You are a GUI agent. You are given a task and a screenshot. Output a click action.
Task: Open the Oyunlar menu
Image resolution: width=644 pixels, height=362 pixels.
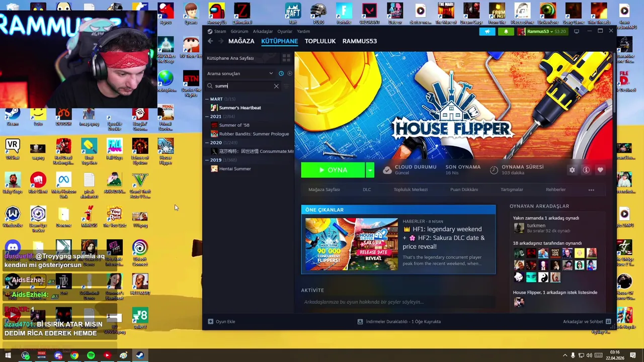pos(285,31)
